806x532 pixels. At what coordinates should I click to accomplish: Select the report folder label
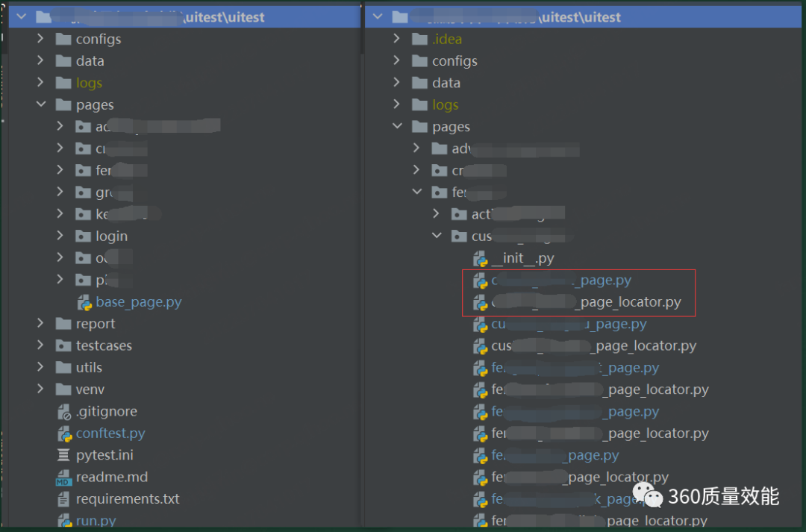point(95,324)
